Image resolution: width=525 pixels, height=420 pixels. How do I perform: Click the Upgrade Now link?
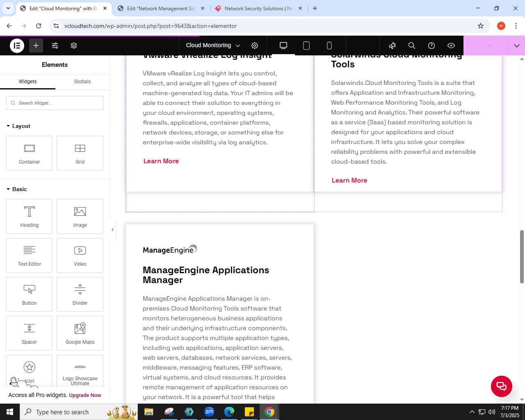(85, 395)
